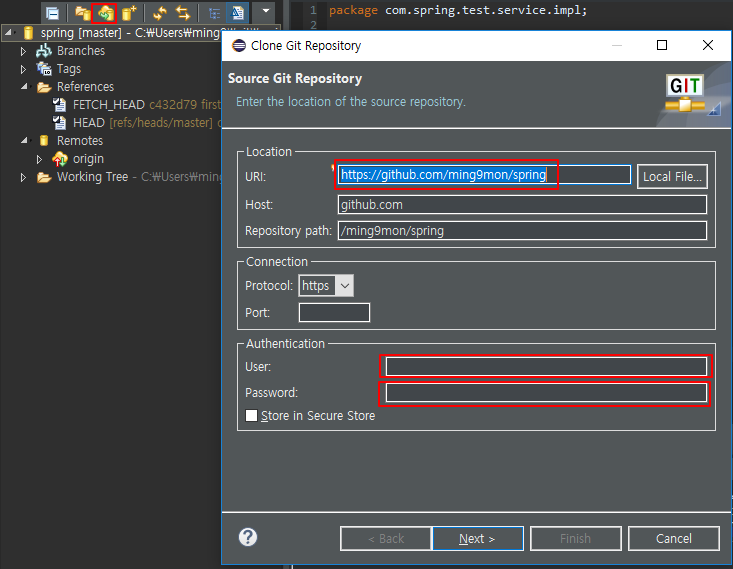This screenshot has height=569, width=733.
Task: Click Clone a Git Repository toolbar icon
Action: (105, 13)
